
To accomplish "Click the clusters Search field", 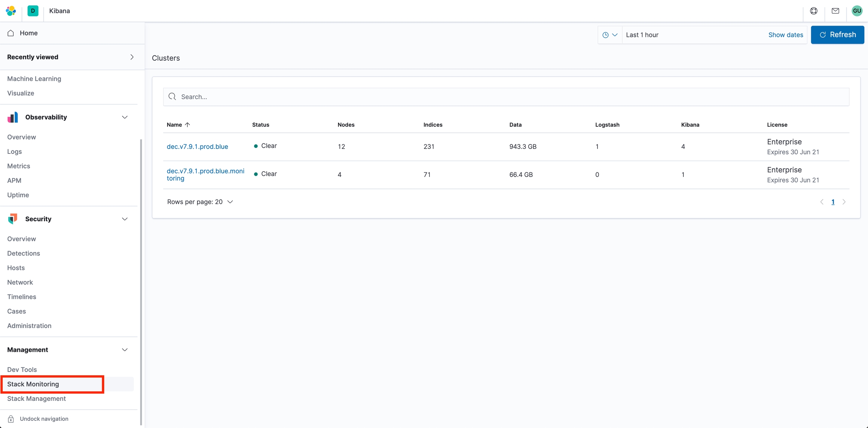I will pos(506,97).
